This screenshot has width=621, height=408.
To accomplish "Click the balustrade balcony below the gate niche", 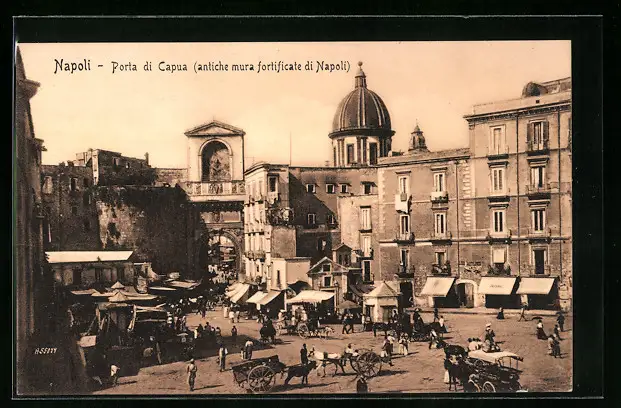I will pyautogui.click(x=214, y=188).
